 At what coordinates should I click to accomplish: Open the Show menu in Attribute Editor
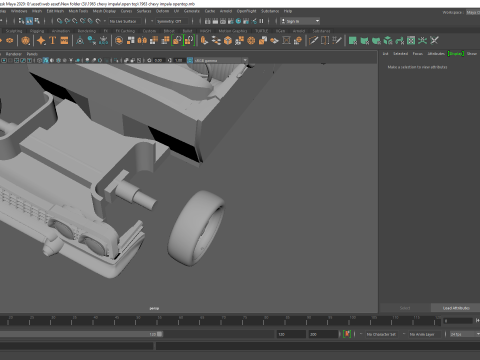click(472, 53)
